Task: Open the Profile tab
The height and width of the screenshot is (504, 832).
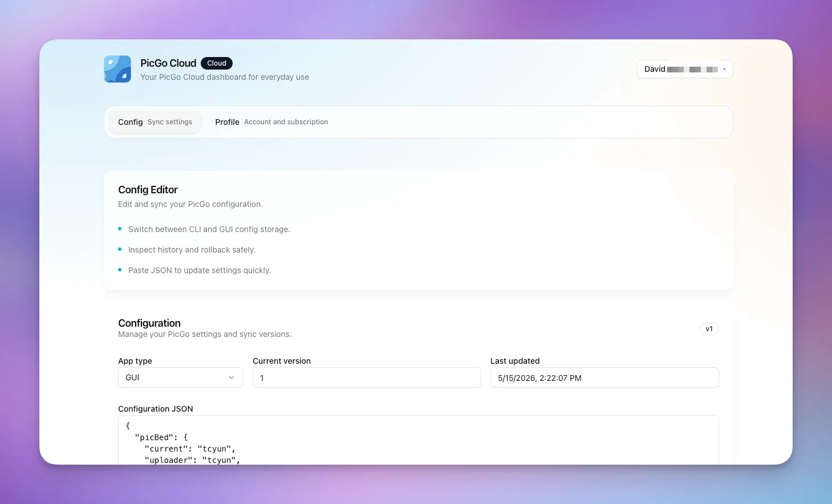Action: click(x=271, y=122)
